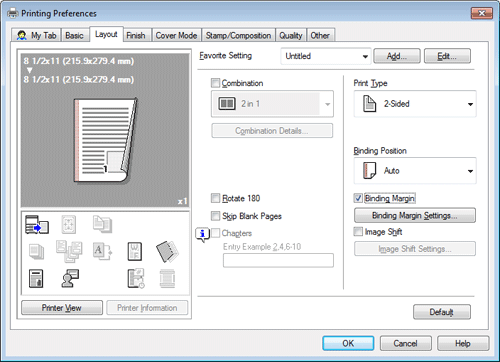Uncheck the Binding Margin checkbox
Image resolution: width=500 pixels, height=362 pixels.
(358, 198)
